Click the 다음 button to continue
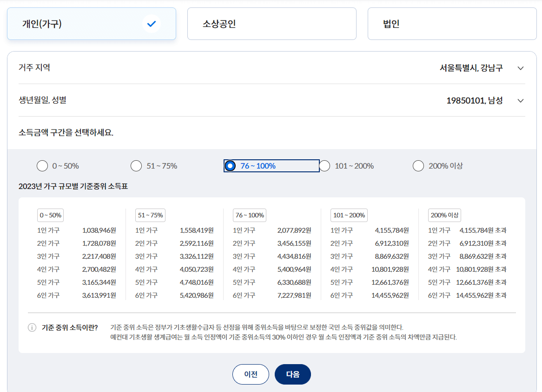This screenshot has width=542, height=392. 292,374
